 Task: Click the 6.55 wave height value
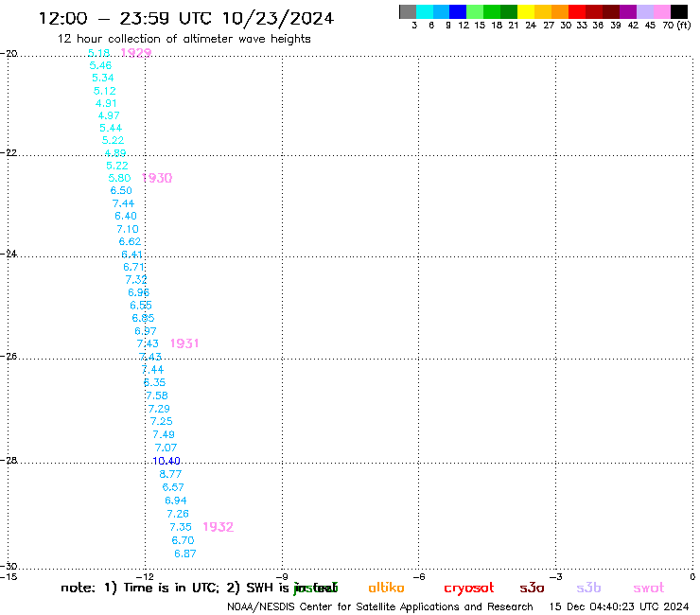pyautogui.click(x=141, y=305)
